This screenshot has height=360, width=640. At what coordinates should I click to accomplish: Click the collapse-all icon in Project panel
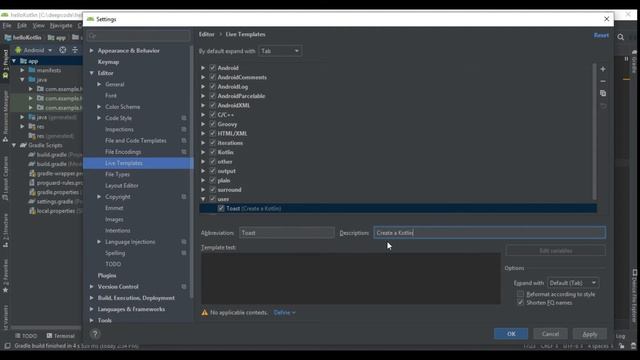coord(75,50)
